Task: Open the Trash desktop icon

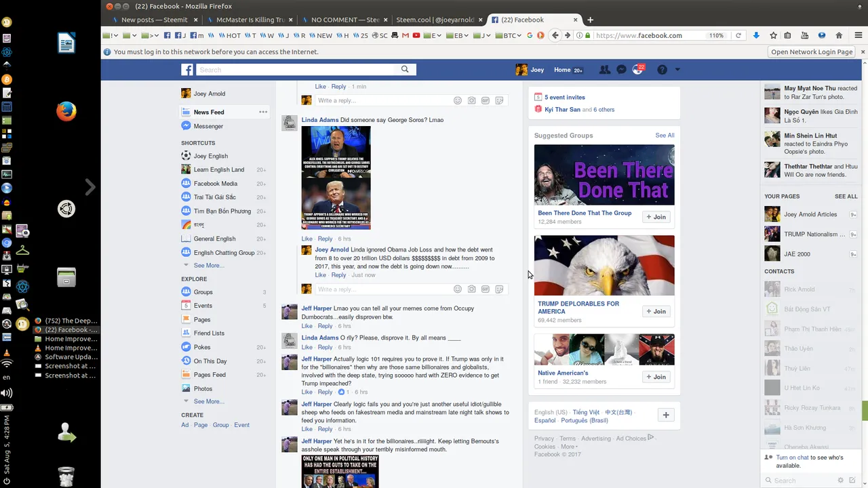Action: tap(66, 476)
